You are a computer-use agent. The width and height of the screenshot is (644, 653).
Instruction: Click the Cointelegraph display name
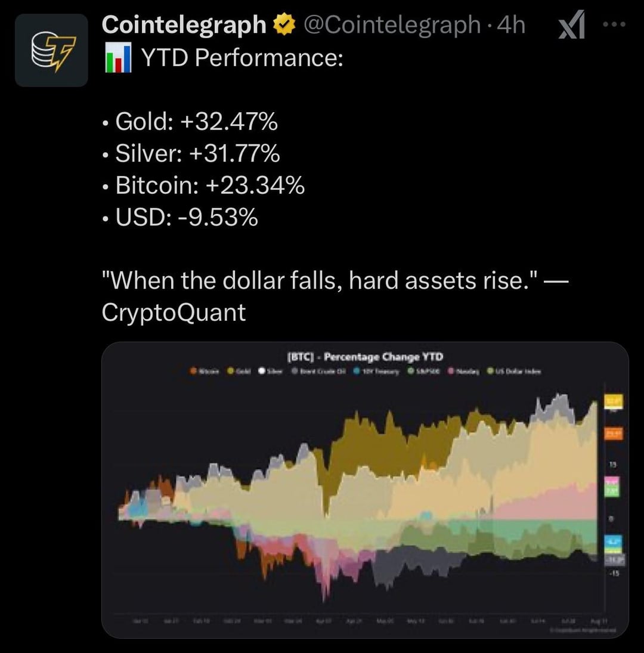tap(184, 24)
